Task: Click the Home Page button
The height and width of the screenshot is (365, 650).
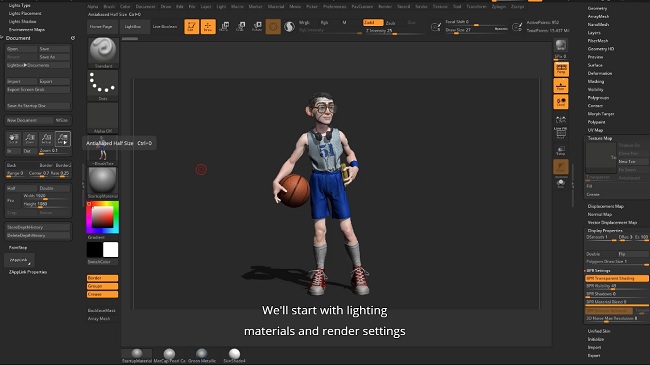Action: pos(102,27)
